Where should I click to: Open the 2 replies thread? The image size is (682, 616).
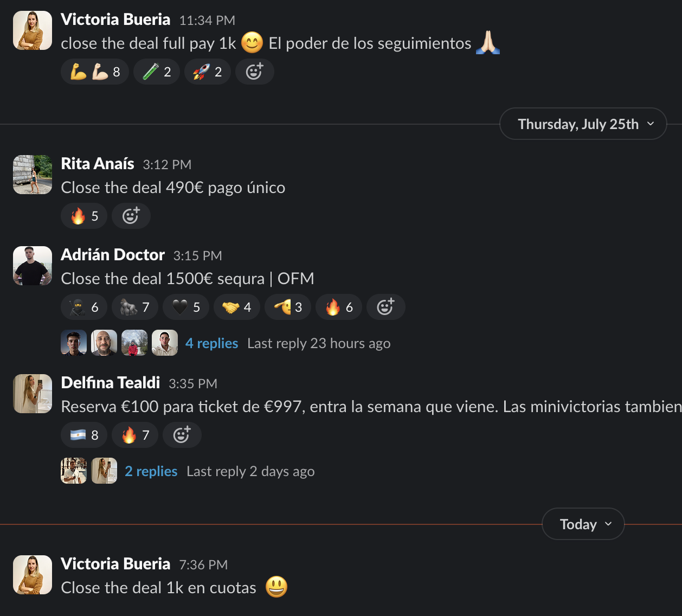pyautogui.click(x=151, y=471)
